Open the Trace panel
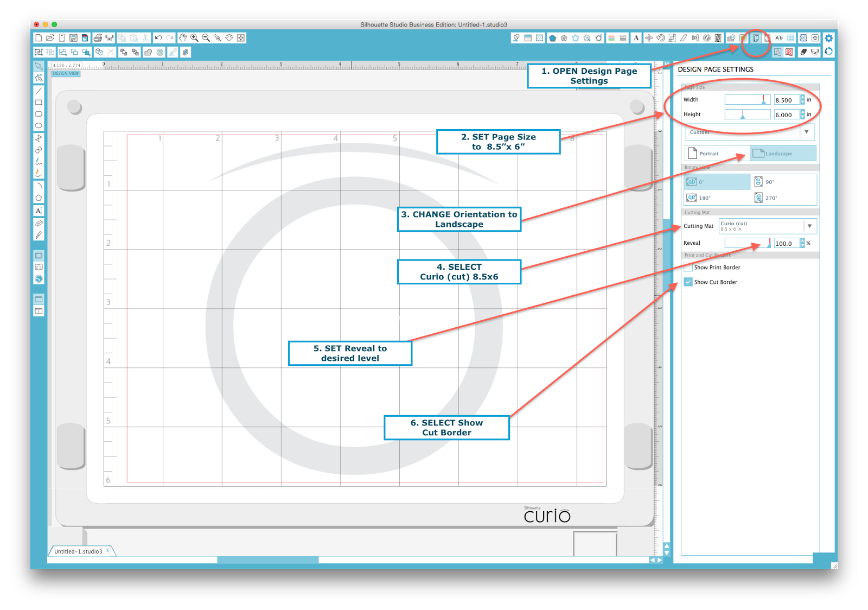Screen dimensions: 868x610 [743, 38]
